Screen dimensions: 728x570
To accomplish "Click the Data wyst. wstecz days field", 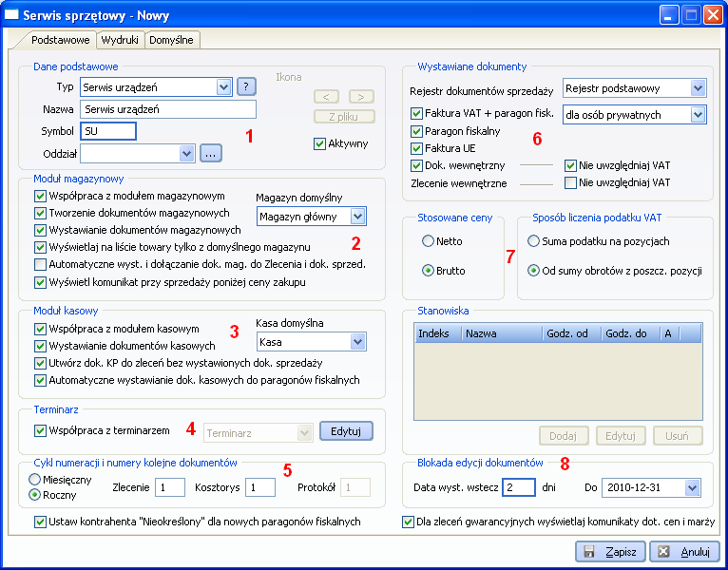I will 519,488.
